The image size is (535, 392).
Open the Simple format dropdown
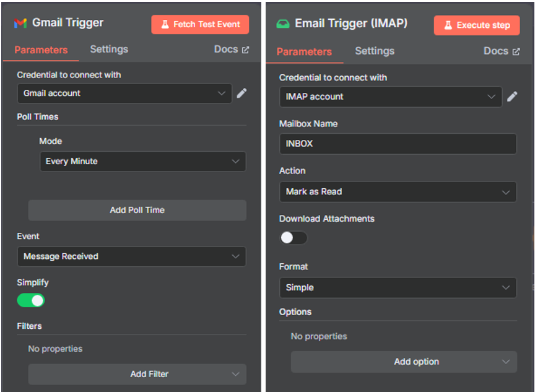click(398, 287)
